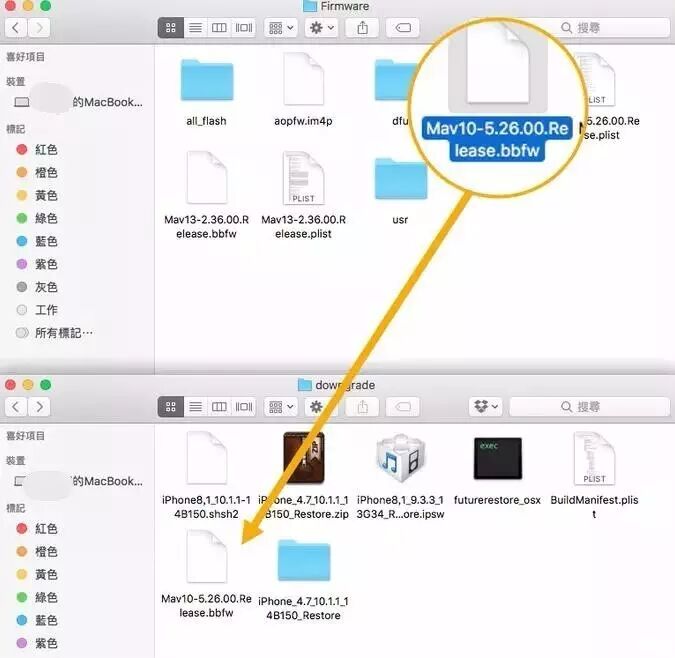Image resolution: width=675 pixels, height=658 pixels.
Task: Select iPhone8,1_10.1.1 shsh2 file
Action: [x=207, y=458]
